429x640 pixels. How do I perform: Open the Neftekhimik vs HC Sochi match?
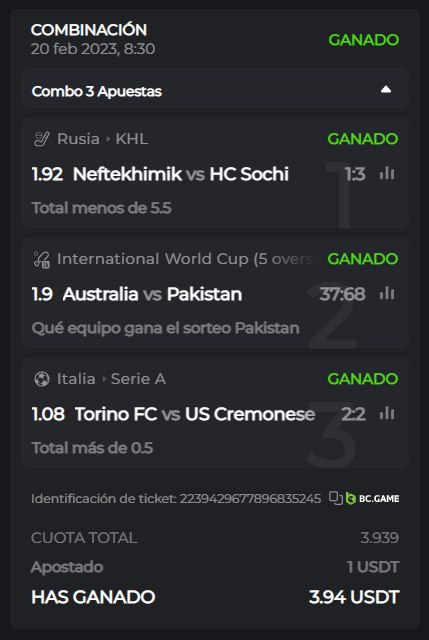(x=180, y=174)
